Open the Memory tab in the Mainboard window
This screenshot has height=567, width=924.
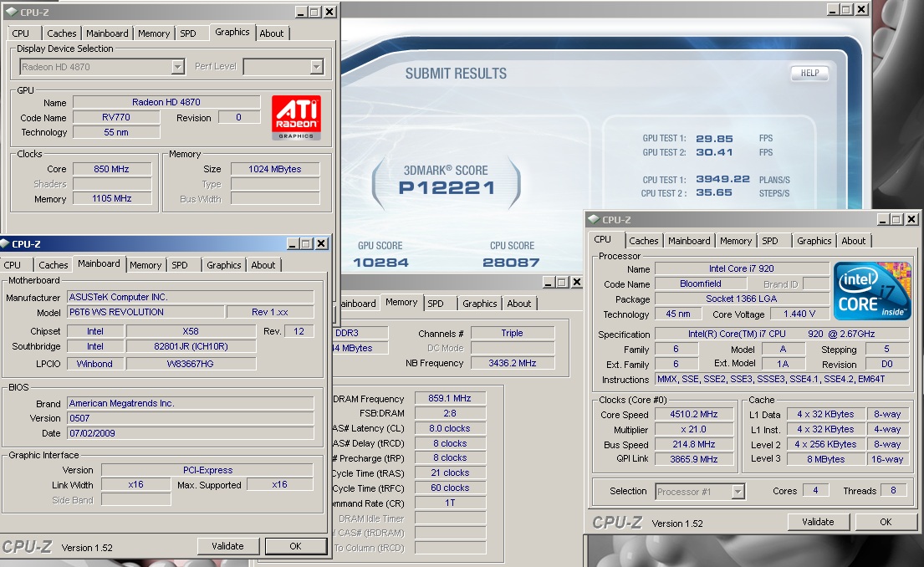[x=145, y=265]
